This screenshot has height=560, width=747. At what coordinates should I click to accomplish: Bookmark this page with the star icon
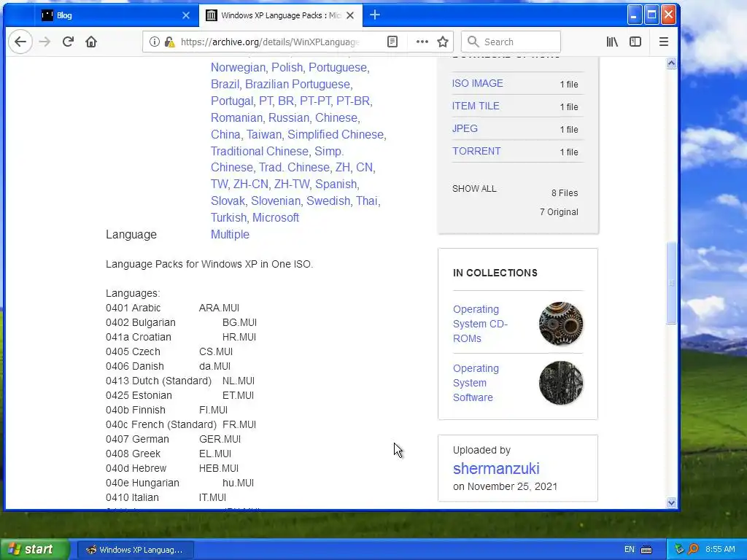tap(443, 42)
